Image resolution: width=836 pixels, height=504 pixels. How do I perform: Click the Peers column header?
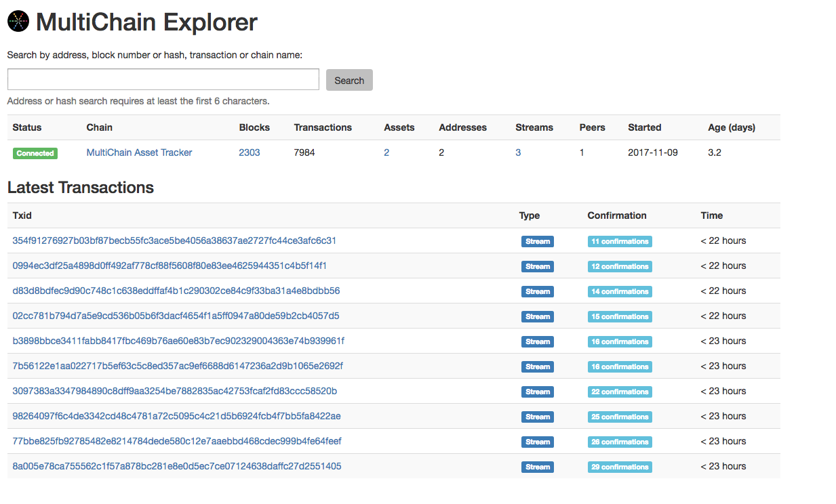[593, 127]
